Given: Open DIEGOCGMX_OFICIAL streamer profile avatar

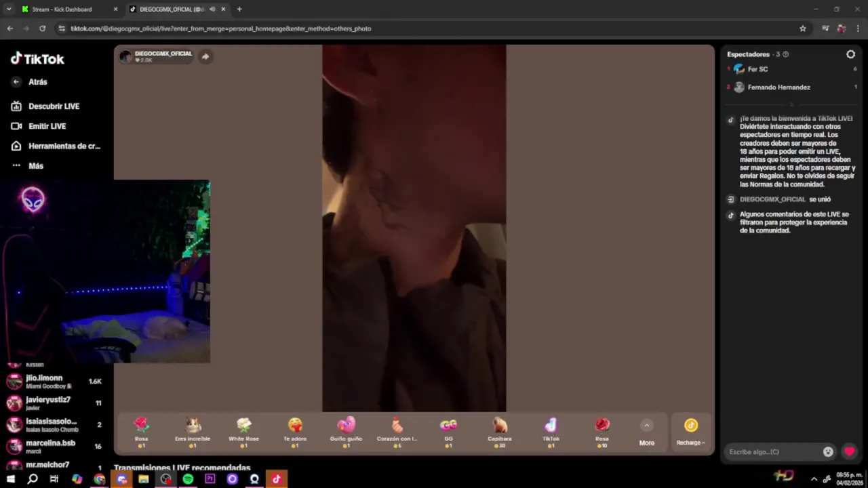Looking at the screenshot, I should [x=125, y=56].
